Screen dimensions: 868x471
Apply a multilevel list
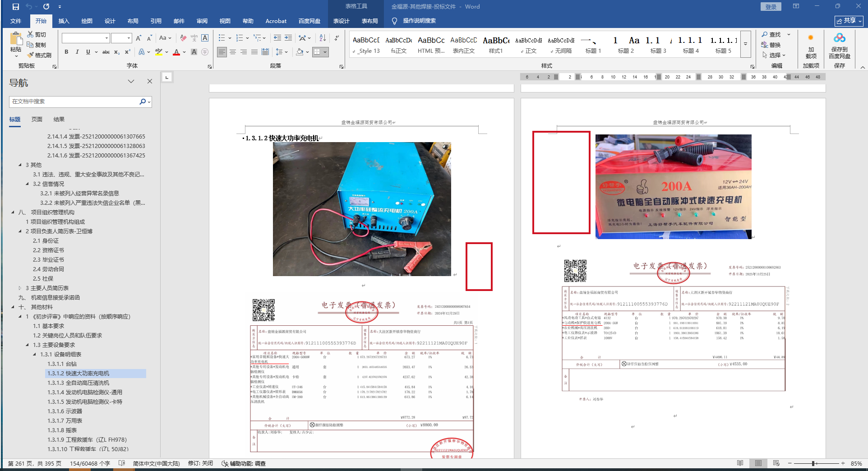(257, 38)
